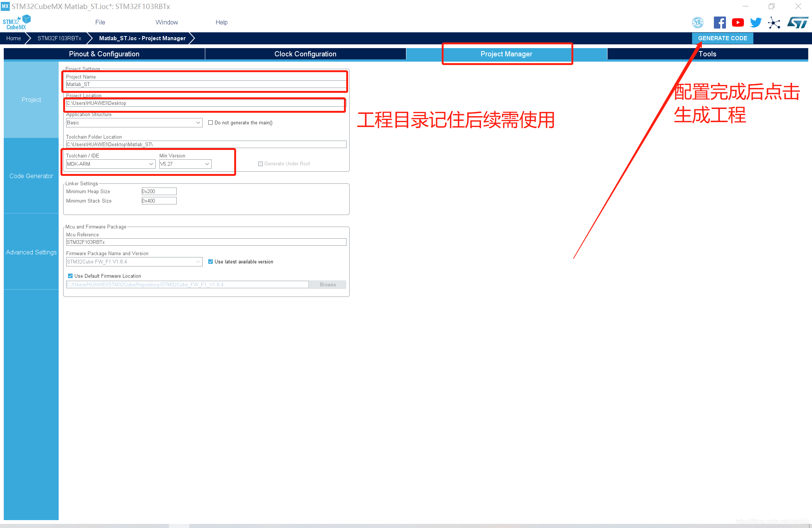Click the 'Firmware Package Name and Version' label
This screenshot has height=528, width=812.
[107, 253]
